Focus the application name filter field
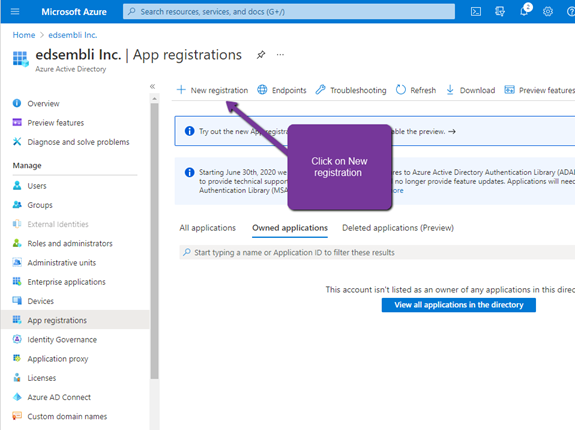Screen dimensions: 575x430 (x=377, y=252)
